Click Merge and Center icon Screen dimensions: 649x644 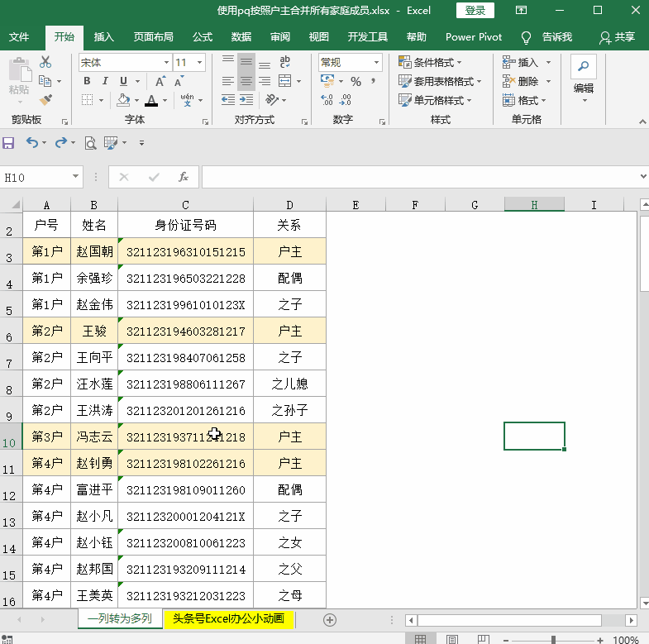coord(284,81)
